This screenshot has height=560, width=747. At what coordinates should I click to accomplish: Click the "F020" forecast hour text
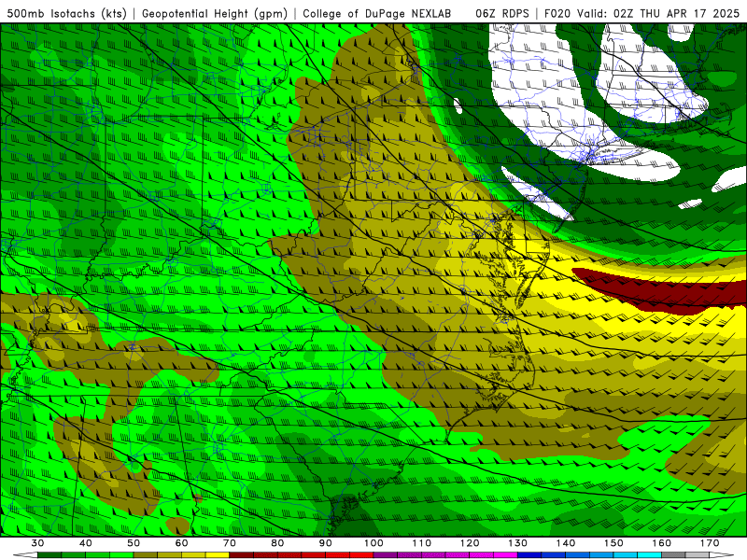click(x=557, y=13)
